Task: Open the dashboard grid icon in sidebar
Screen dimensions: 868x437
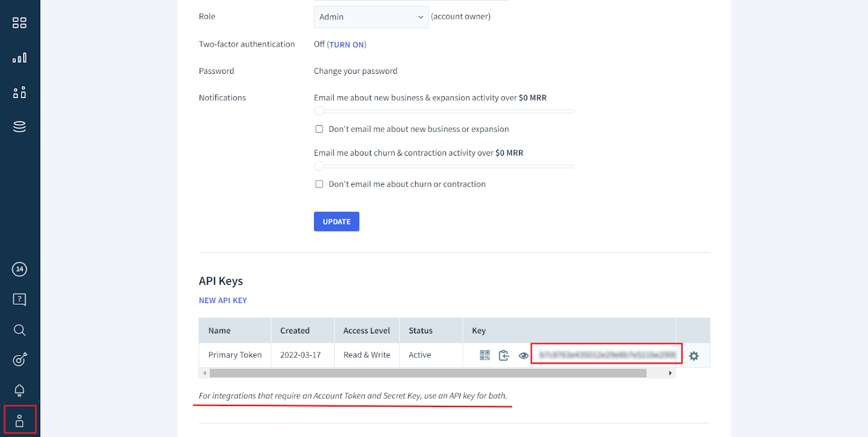Action: coord(20,23)
